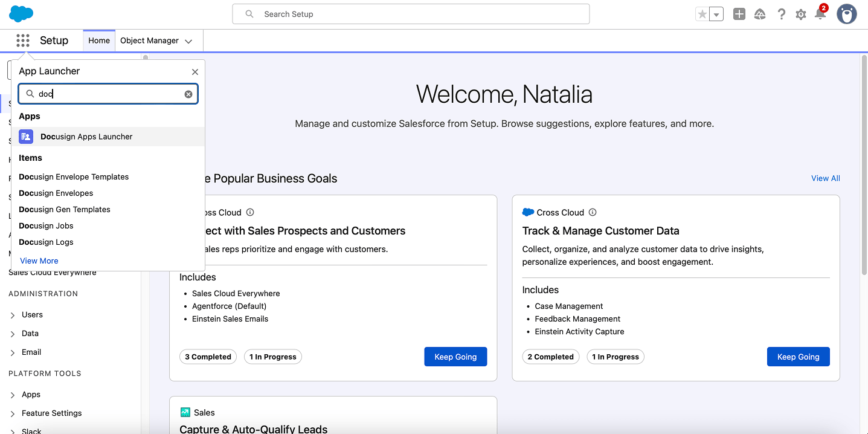Open Docusign Apps Launcher app
The width and height of the screenshot is (868, 434).
tap(108, 137)
